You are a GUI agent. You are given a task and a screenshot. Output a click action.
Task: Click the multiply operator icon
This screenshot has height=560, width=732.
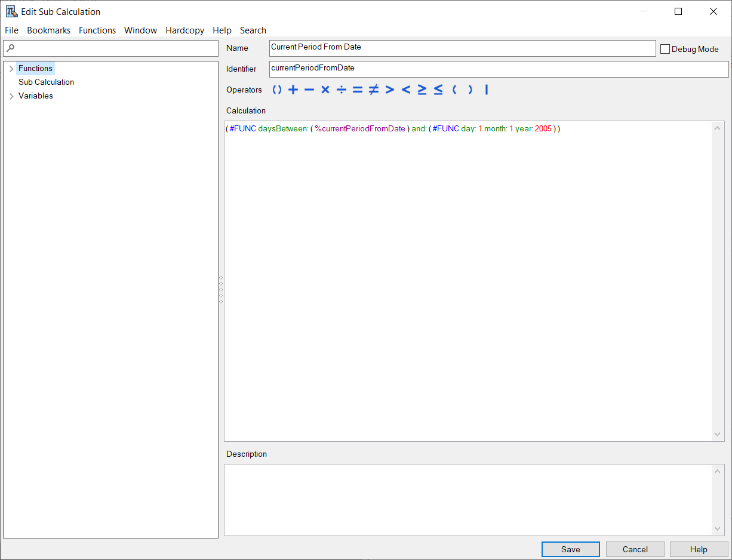[x=325, y=90]
